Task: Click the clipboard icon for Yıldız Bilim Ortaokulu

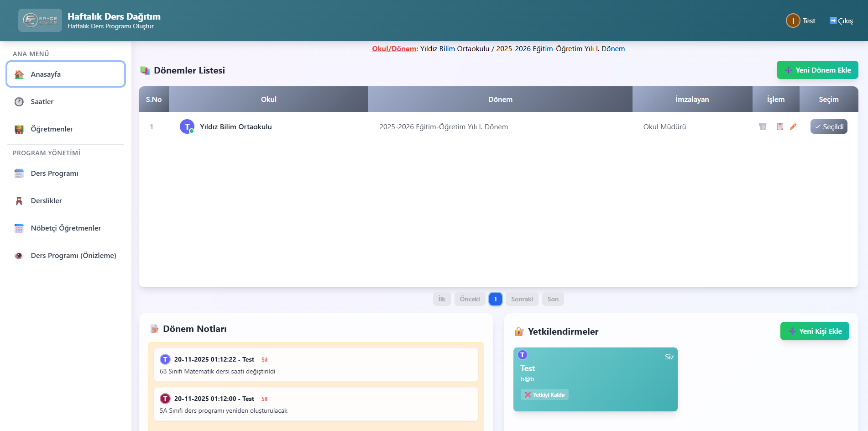Action: [x=780, y=126]
